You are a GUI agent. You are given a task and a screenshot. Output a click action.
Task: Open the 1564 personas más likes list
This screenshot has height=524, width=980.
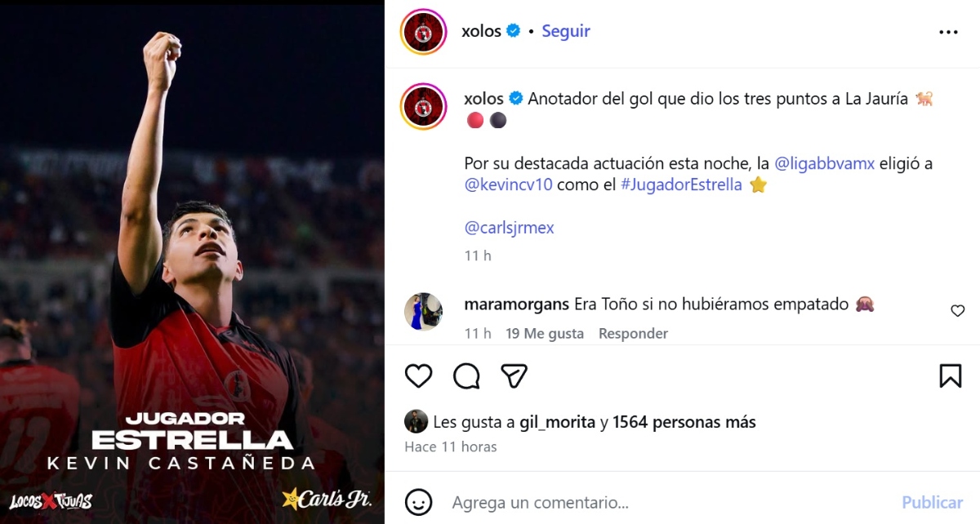coord(684,422)
